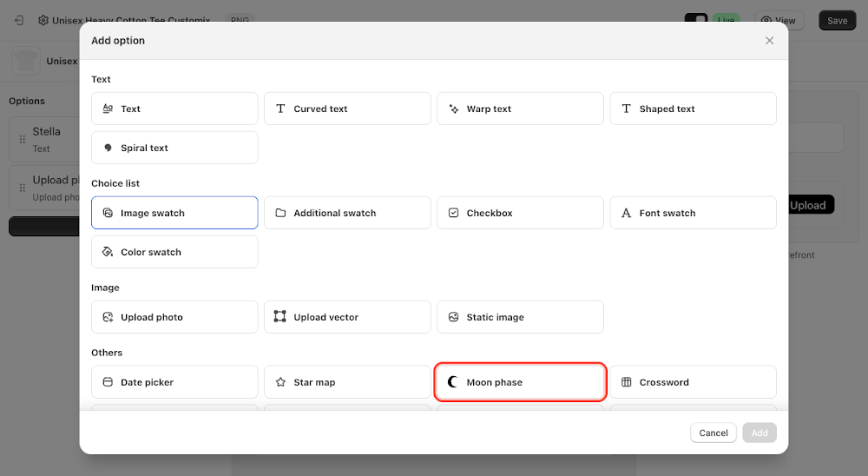The image size is (868, 476).
Task: Cancel the Add option dialog
Action: [x=713, y=433]
